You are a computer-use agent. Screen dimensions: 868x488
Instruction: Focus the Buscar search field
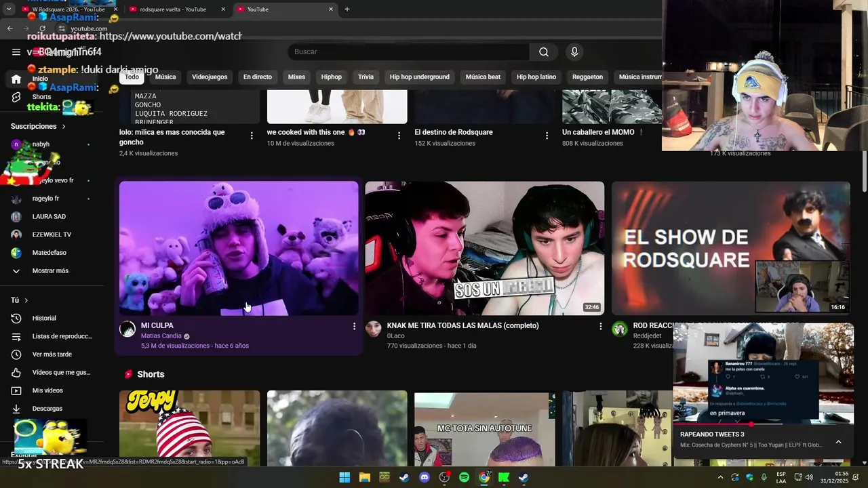[x=408, y=52]
